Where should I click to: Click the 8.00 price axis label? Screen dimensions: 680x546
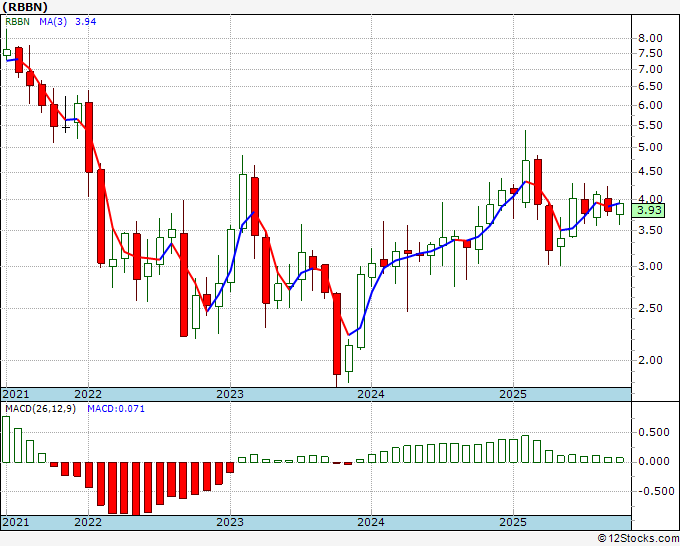650,38
